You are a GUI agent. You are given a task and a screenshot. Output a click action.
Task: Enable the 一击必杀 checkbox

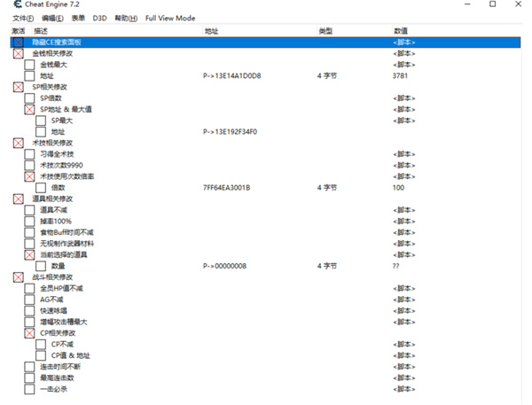pyautogui.click(x=29, y=389)
